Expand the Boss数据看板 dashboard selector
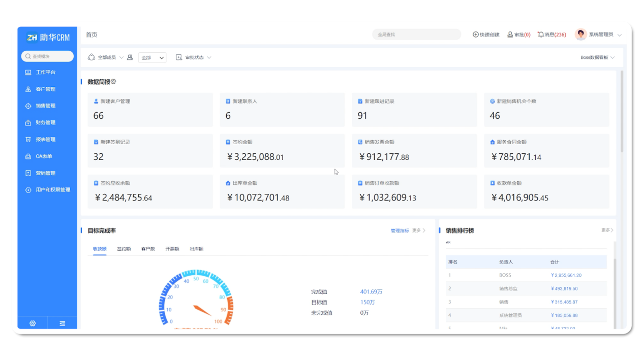 click(x=597, y=57)
